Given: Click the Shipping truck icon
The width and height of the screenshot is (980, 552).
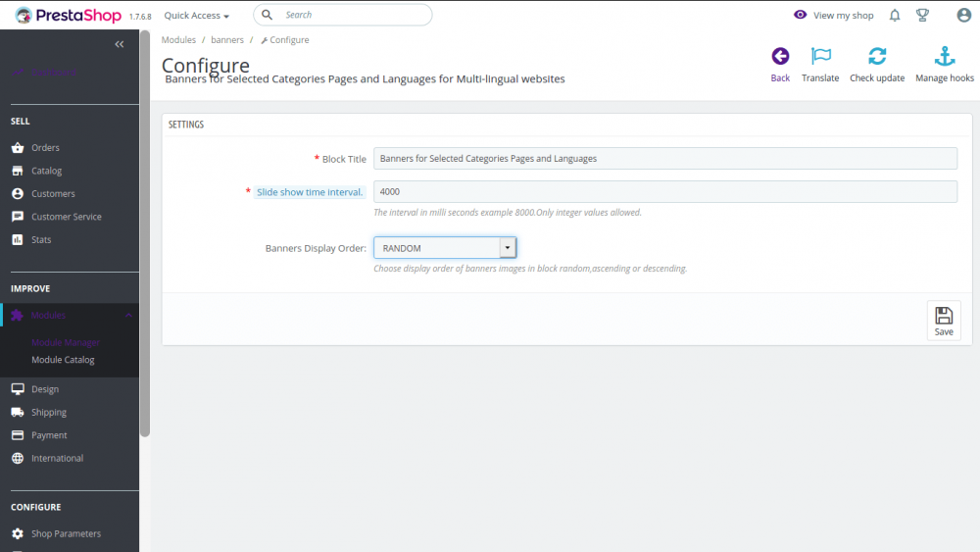Looking at the screenshot, I should [18, 412].
